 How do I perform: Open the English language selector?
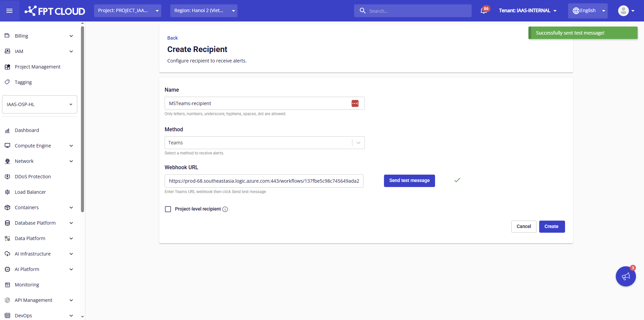[x=588, y=11]
